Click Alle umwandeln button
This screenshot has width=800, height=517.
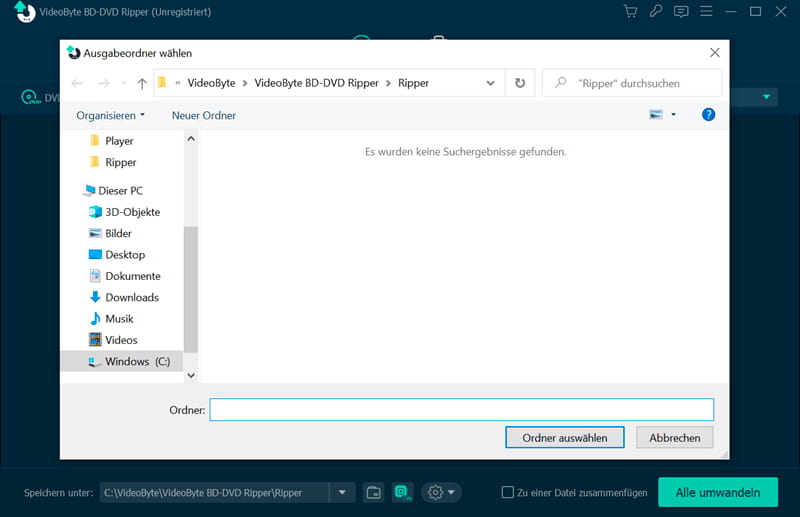(718, 493)
